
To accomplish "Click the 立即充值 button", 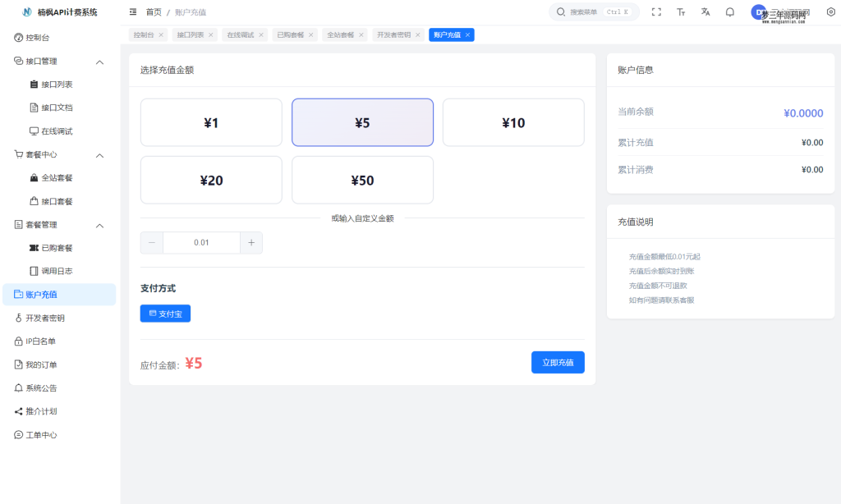I will point(558,362).
